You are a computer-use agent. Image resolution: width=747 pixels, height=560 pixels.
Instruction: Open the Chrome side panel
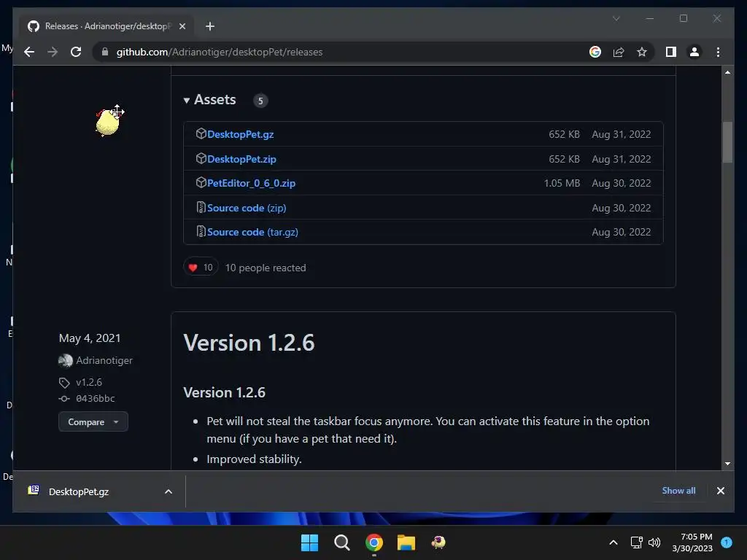click(671, 52)
